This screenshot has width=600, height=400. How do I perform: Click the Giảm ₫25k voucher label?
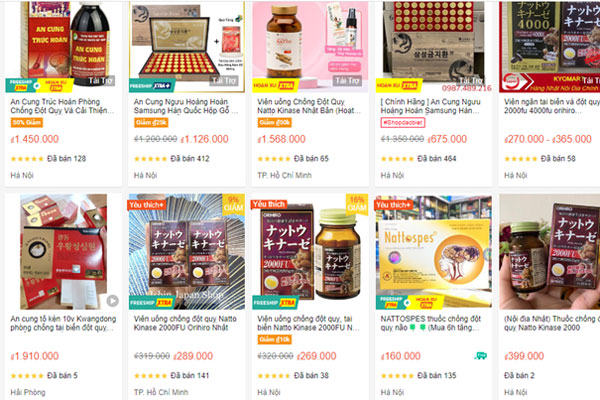point(151,123)
